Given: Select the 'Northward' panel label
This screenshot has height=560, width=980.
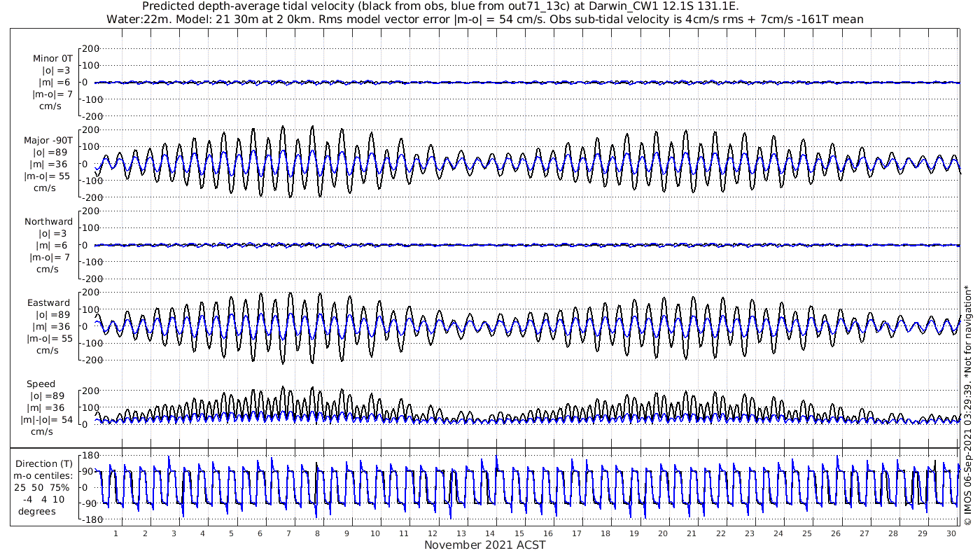Looking at the screenshot, I should [x=48, y=222].
